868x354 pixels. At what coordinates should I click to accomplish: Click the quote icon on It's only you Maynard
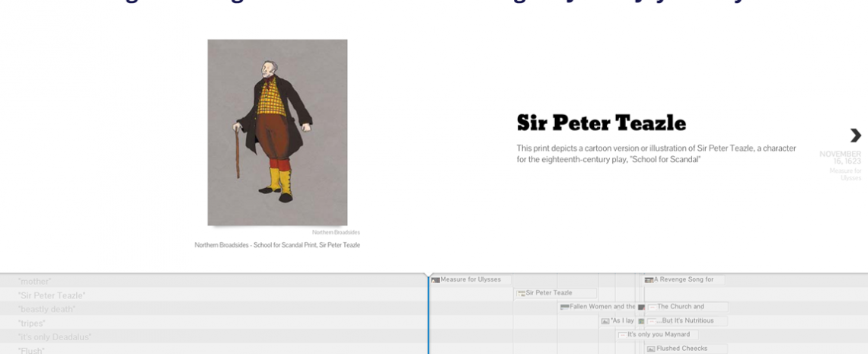(622, 335)
